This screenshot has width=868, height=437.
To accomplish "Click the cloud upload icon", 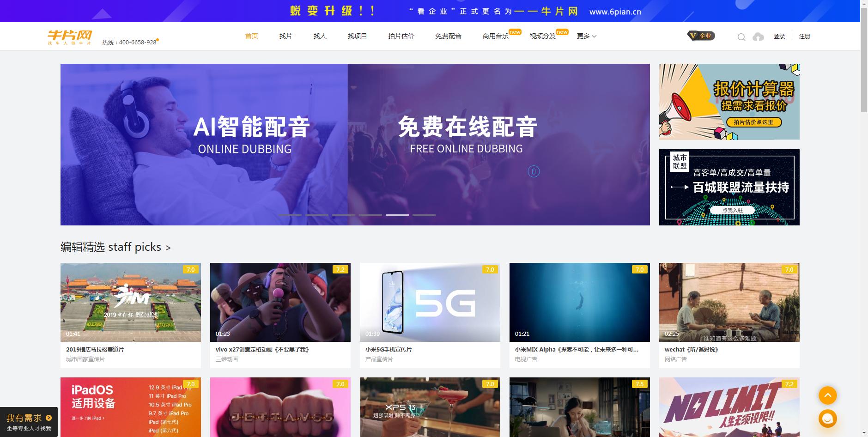I will 758,36.
